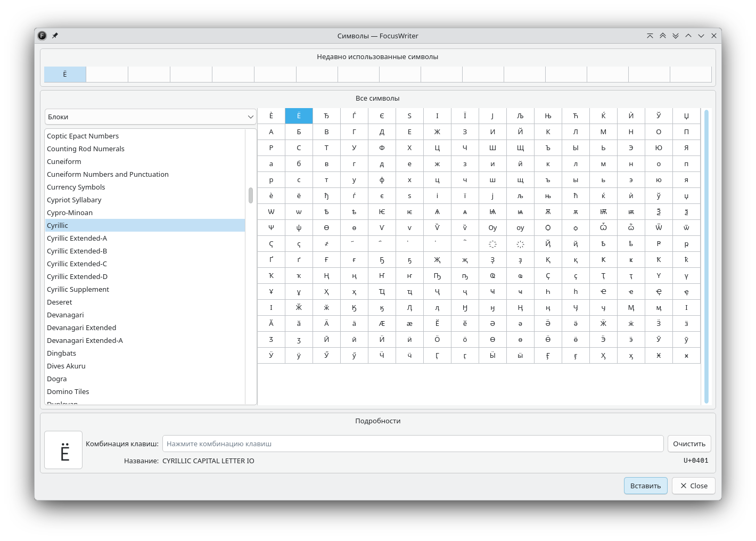Image resolution: width=756 pixels, height=541 pixels.
Task: Click the Комбинация клавиш input field
Action: [x=413, y=444]
